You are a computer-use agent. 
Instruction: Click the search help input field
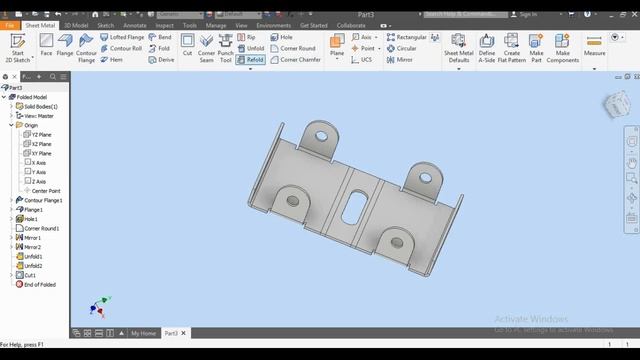465,14
